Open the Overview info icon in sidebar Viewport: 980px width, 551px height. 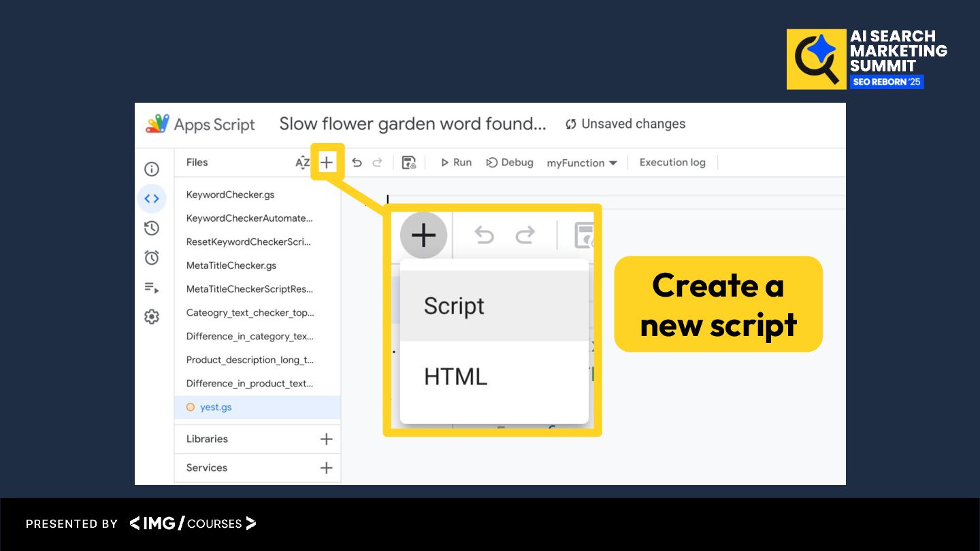[x=152, y=169]
